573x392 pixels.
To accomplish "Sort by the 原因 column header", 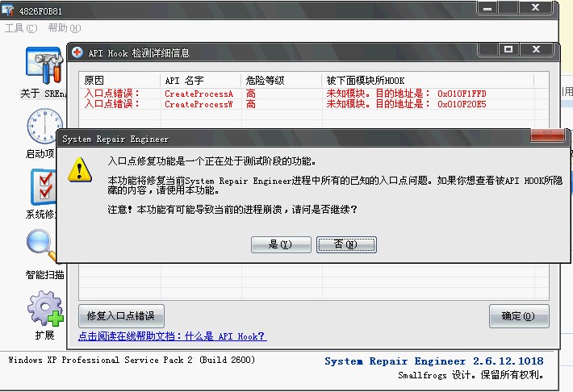I will 119,80.
